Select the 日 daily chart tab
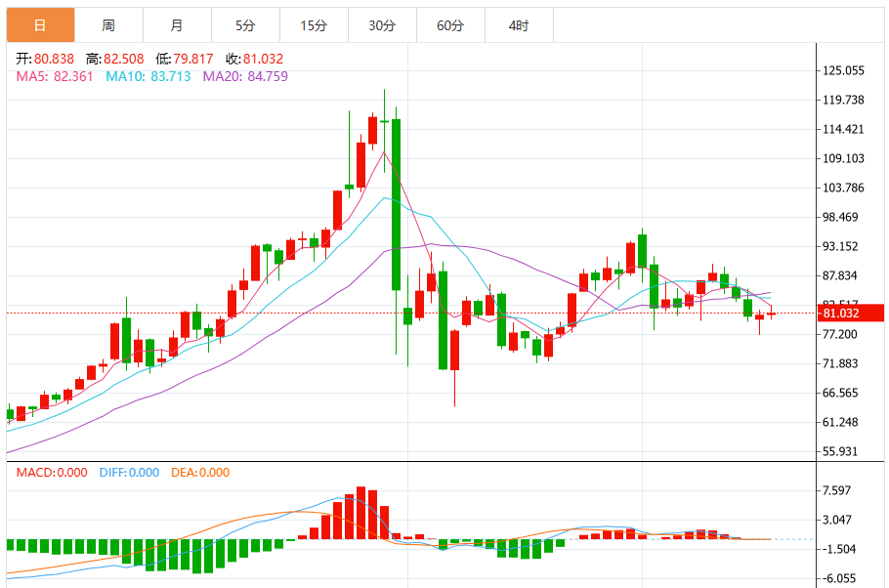The height and width of the screenshot is (588, 889). click(40, 25)
